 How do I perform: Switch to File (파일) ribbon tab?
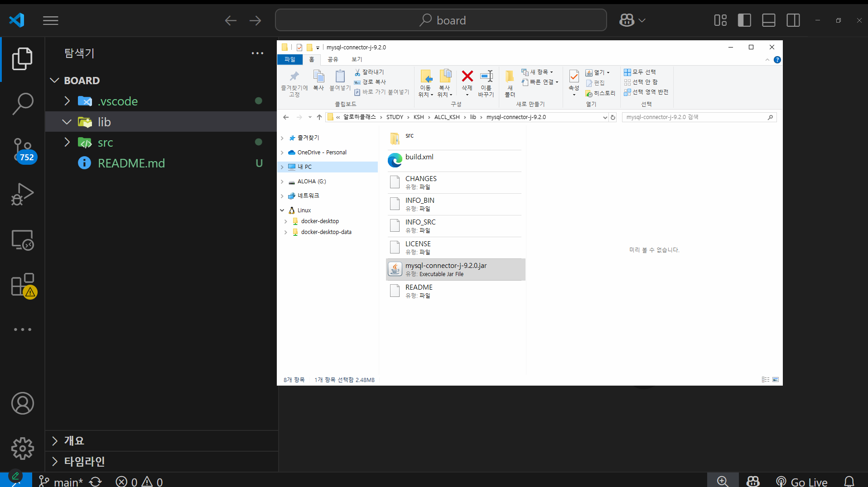(289, 59)
